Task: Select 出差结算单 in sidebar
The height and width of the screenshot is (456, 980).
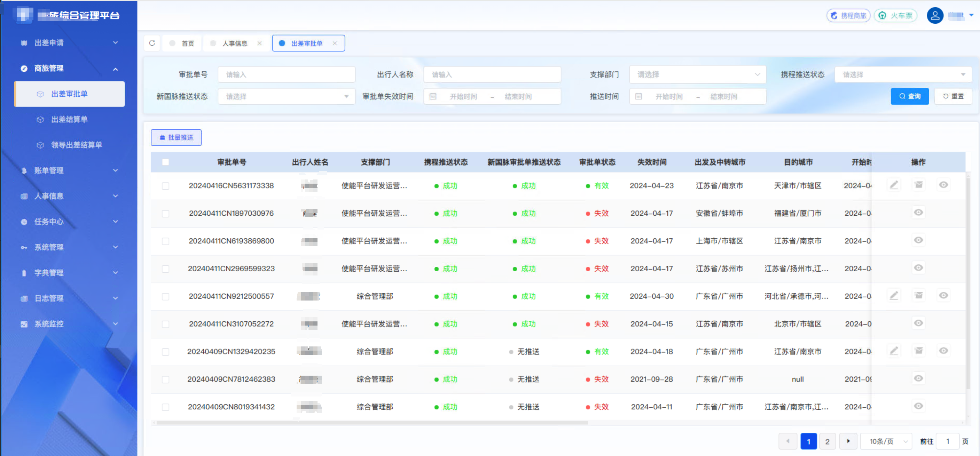Action: click(x=69, y=119)
